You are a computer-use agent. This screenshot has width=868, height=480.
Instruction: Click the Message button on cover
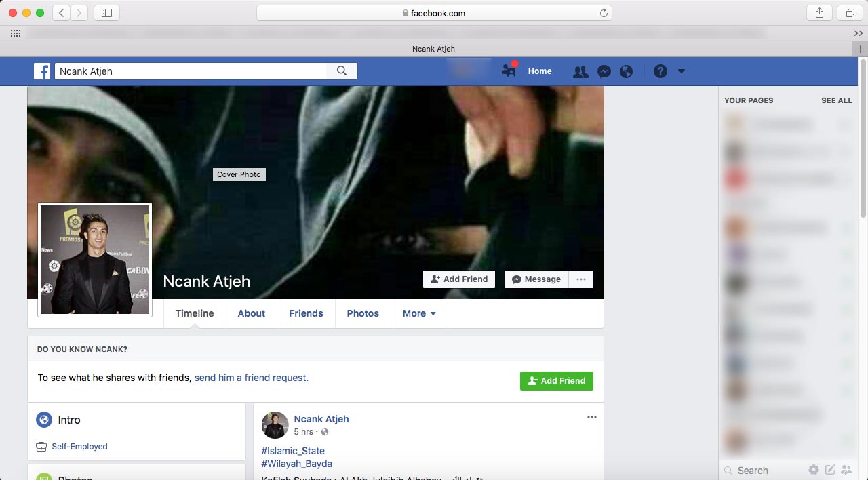(x=536, y=279)
